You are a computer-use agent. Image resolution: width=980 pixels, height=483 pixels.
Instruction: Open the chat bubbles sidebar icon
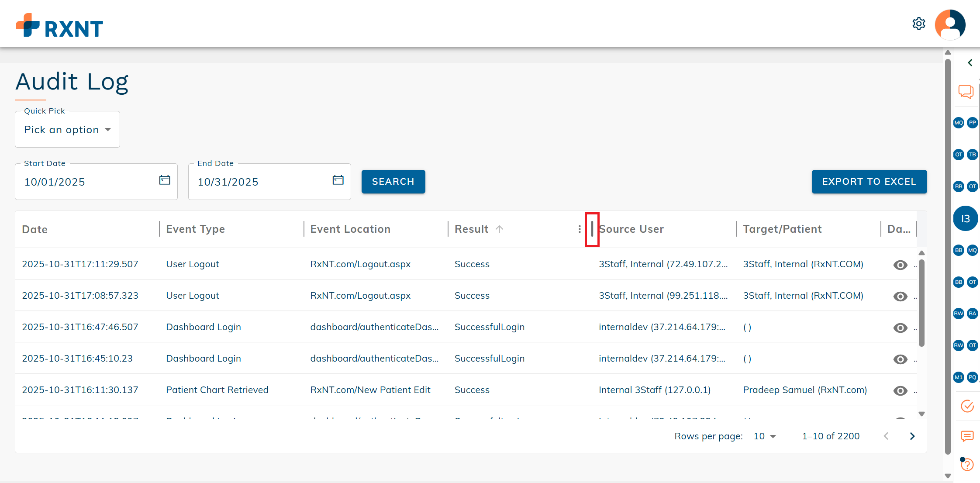[x=966, y=91]
